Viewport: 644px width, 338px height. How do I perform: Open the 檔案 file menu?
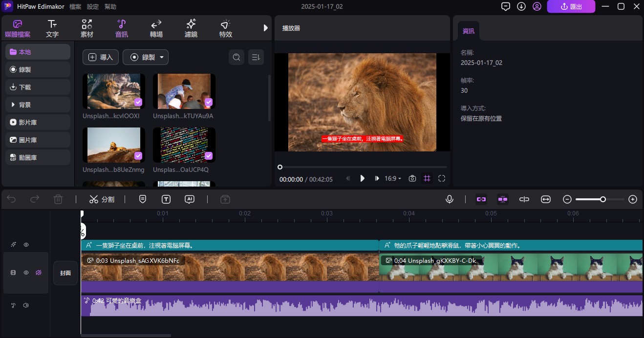[x=75, y=6]
